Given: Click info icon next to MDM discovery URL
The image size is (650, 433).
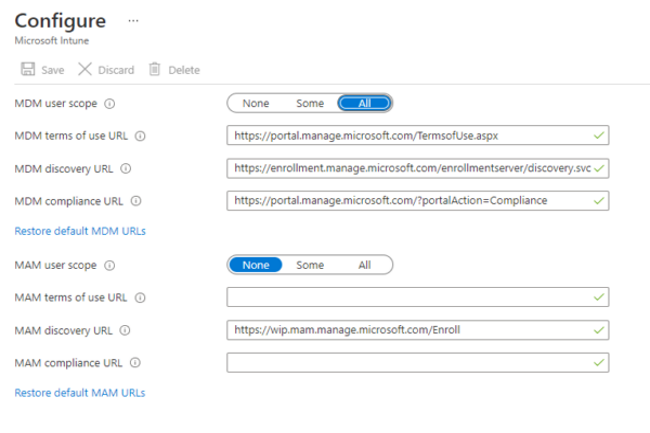Looking at the screenshot, I should pos(126,169).
